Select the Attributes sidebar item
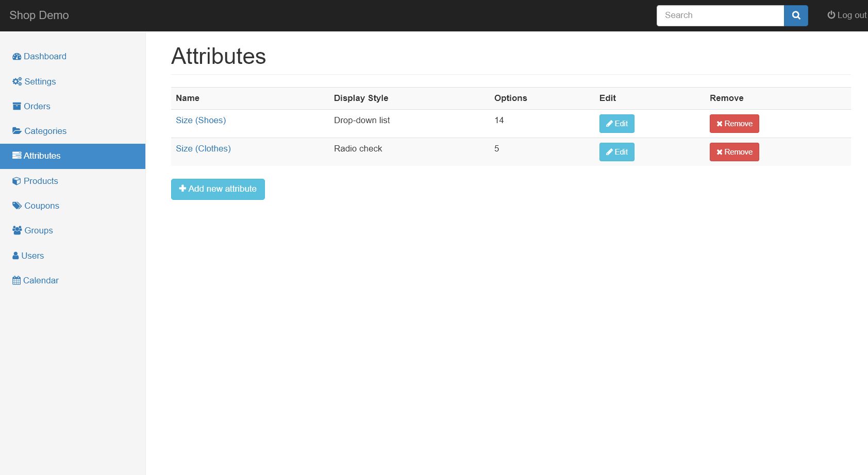This screenshot has width=868, height=475. click(42, 156)
